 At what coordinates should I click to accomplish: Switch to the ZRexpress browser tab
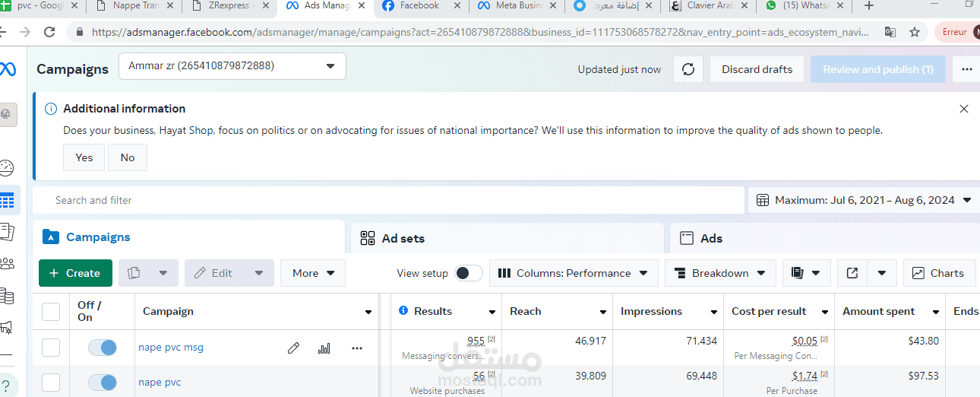point(230,6)
